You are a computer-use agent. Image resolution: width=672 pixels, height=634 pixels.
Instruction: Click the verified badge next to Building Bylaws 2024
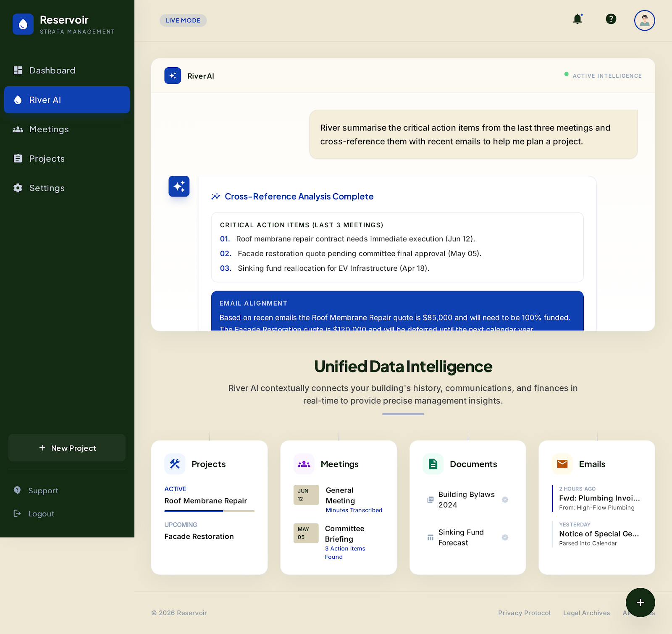(505, 500)
